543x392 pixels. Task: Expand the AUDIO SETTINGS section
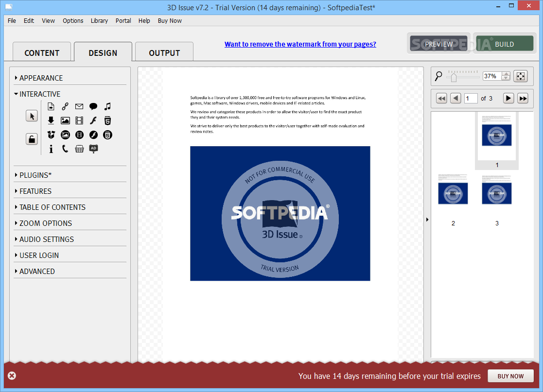point(46,239)
